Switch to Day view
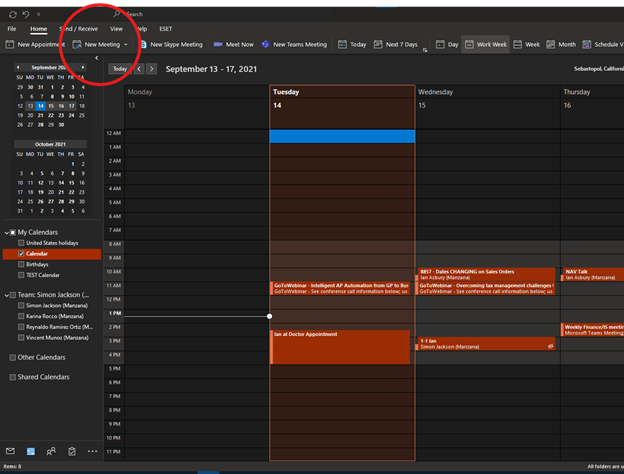This screenshot has height=474, width=624. 447,45
